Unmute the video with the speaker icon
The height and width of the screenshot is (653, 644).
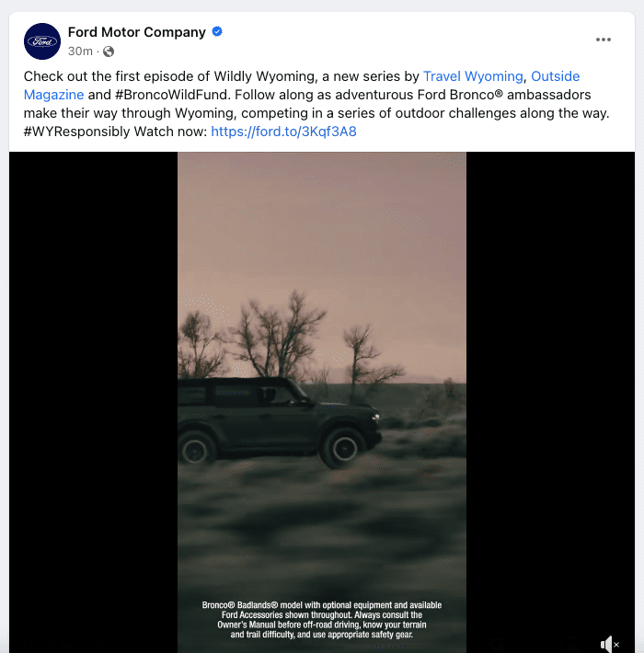click(609, 644)
